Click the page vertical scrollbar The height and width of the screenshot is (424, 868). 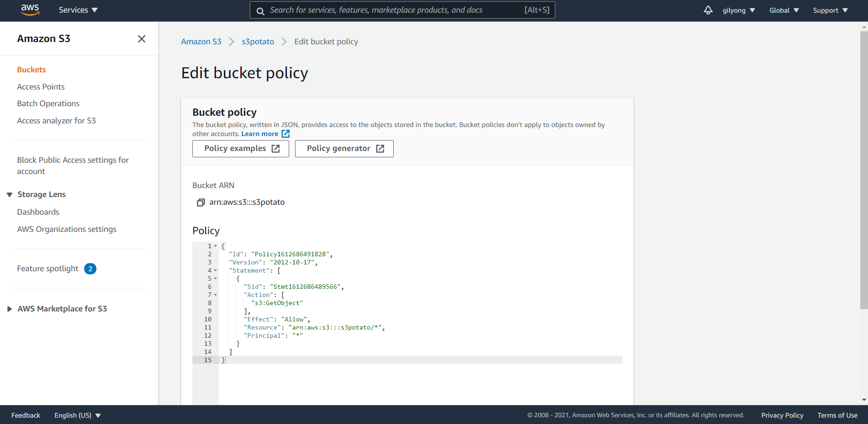(864, 170)
